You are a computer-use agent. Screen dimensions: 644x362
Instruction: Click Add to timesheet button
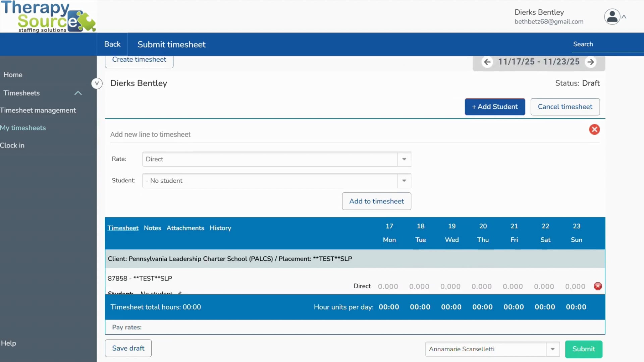click(x=377, y=201)
